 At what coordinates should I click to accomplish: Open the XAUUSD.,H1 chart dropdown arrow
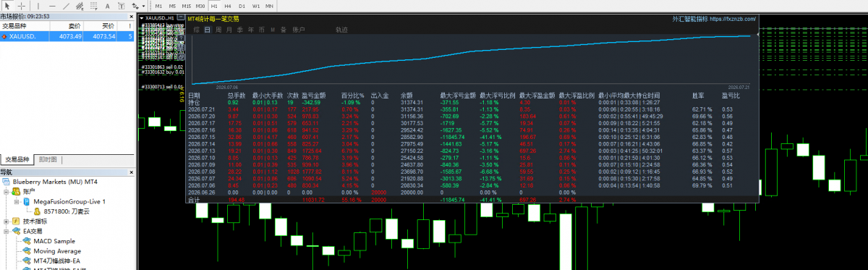(141, 17)
